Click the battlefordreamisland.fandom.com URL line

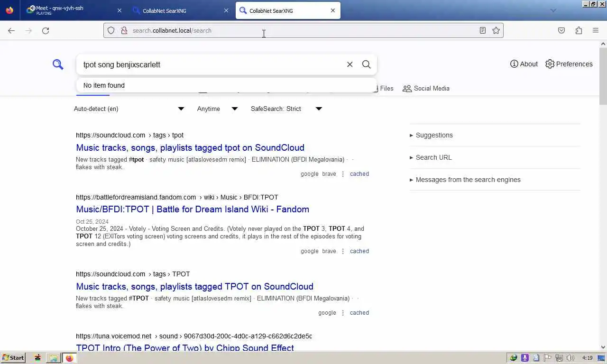click(177, 197)
